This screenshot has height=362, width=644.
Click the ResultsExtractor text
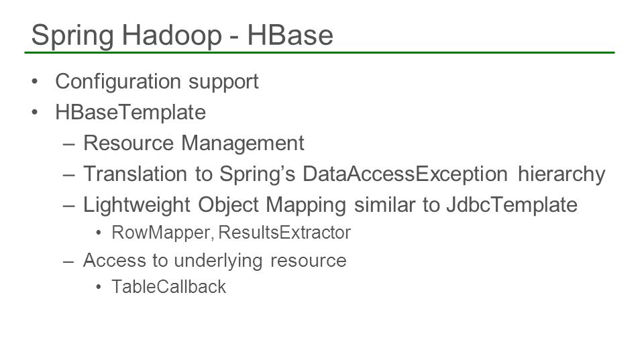[284, 233]
